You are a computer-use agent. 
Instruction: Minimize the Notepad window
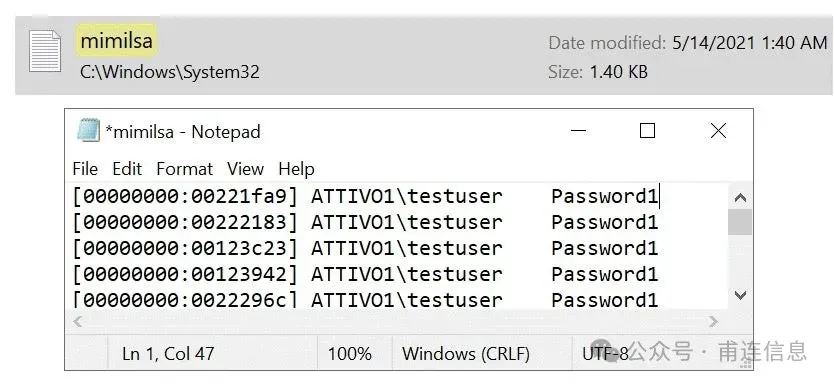[x=578, y=130]
